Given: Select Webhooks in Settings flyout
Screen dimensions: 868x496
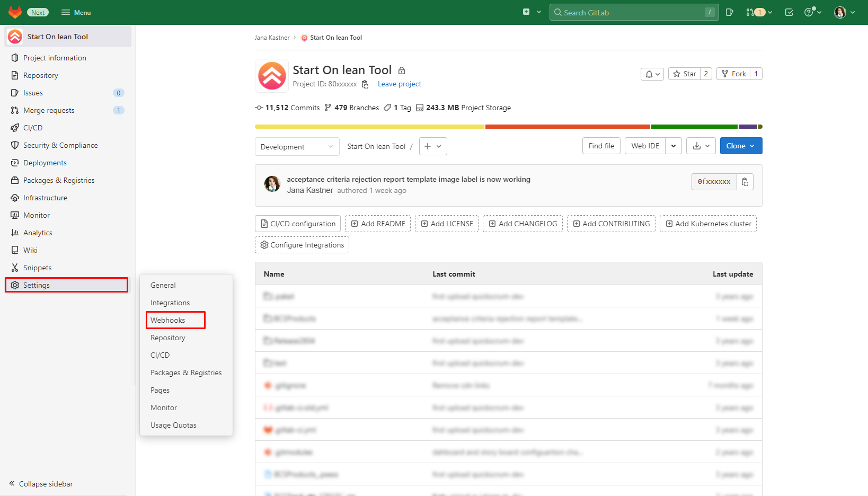Looking at the screenshot, I should (x=168, y=320).
